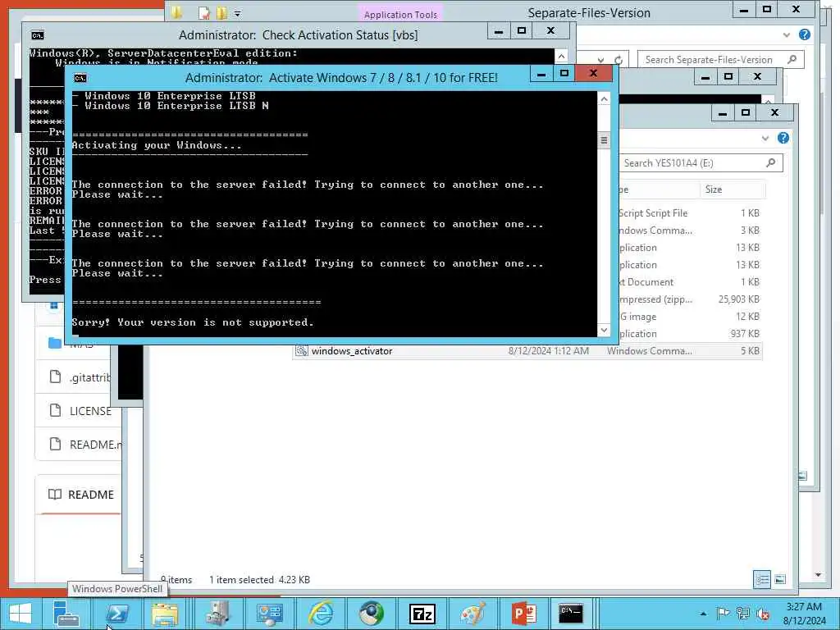Open the server tools taskbar icon beside File Explorer

tap(217, 614)
